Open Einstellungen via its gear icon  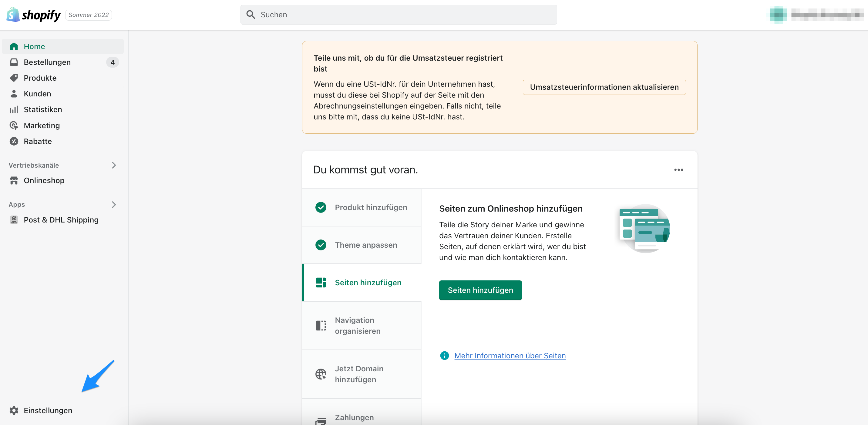pyautogui.click(x=14, y=410)
